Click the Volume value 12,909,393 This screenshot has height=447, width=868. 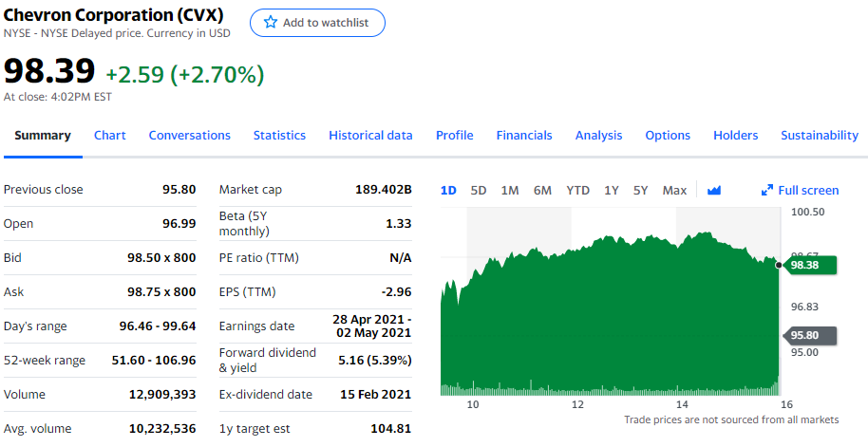(162, 395)
